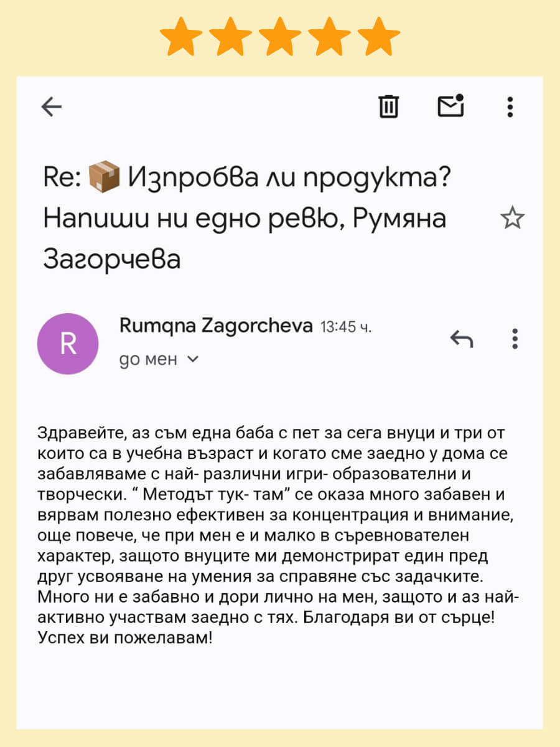Viewport: 560px width, 747px height.
Task: Click the purple "R" sender avatar
Action: pyautogui.click(x=68, y=344)
